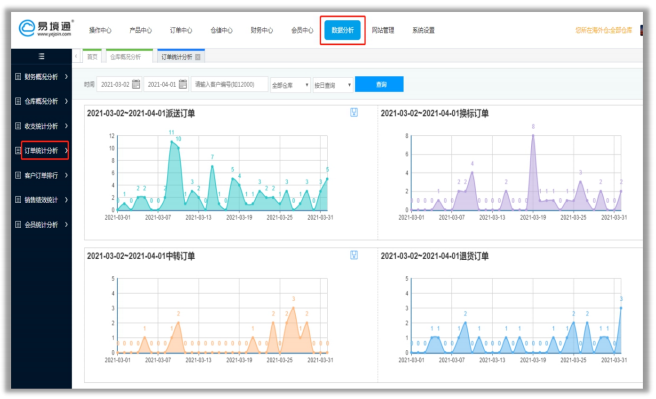Close the 订单统计分析 tab
Screen dimensions: 656x399
coord(198,57)
